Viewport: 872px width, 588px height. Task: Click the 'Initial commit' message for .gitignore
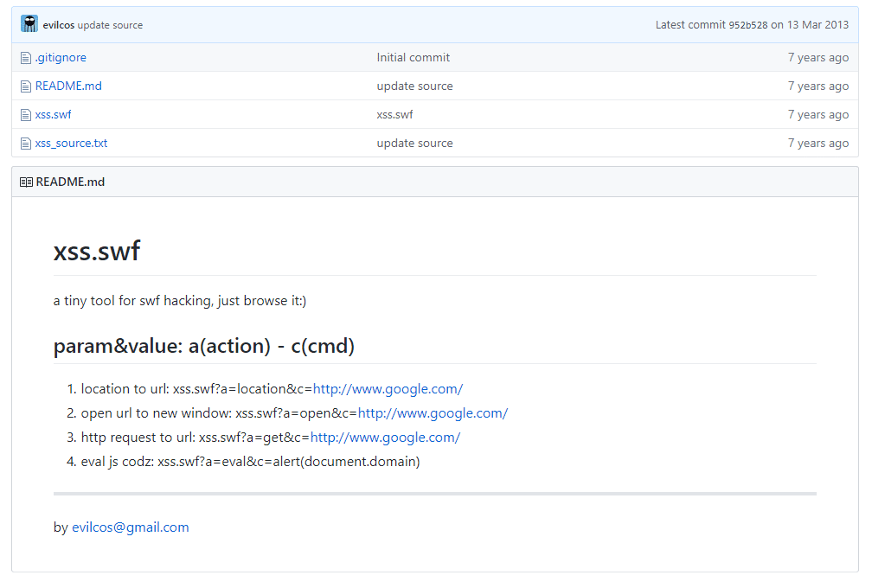414,57
